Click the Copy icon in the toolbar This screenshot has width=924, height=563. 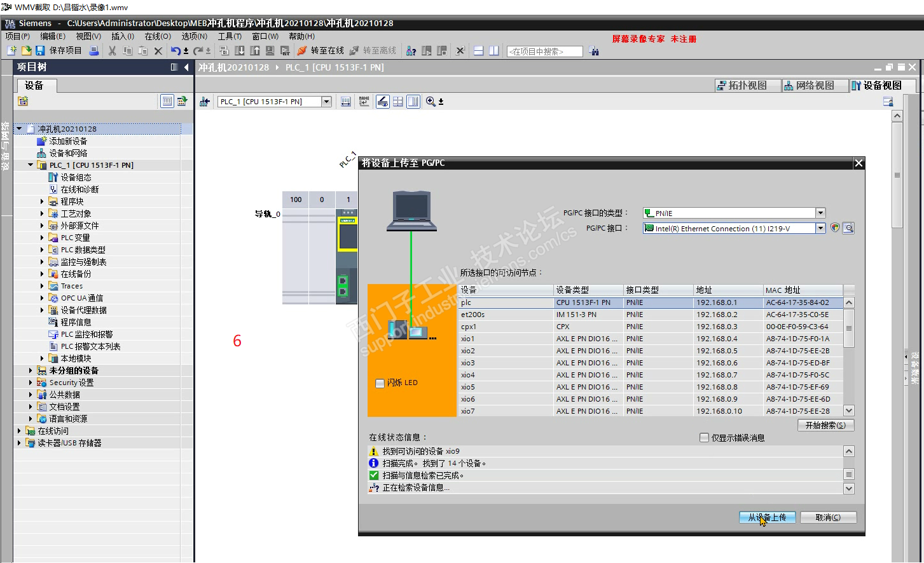click(128, 51)
